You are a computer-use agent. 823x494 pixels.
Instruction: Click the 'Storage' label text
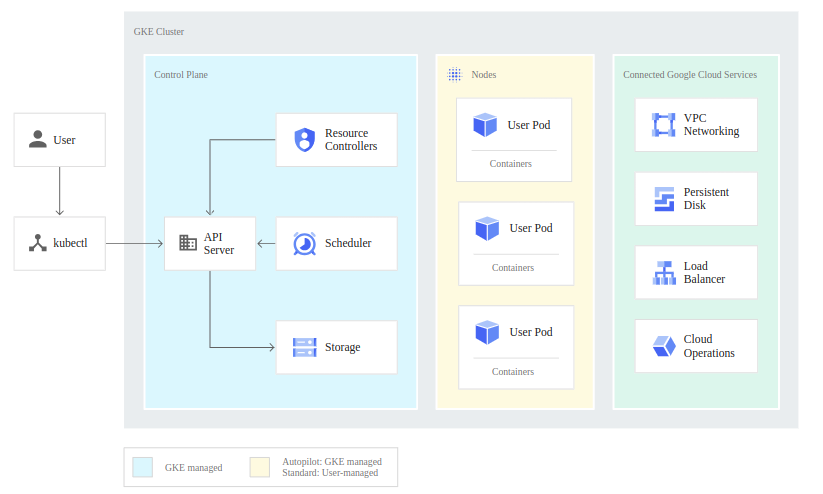click(x=343, y=348)
